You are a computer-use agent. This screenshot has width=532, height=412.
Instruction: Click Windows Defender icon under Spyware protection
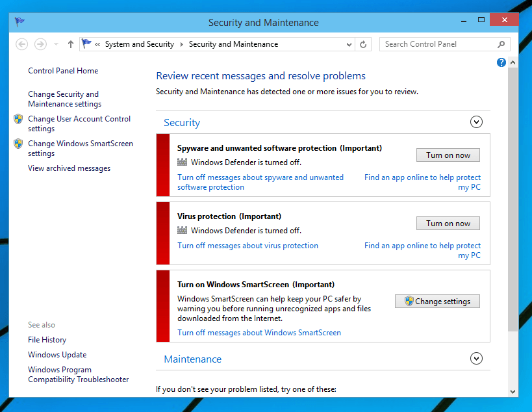coord(182,162)
